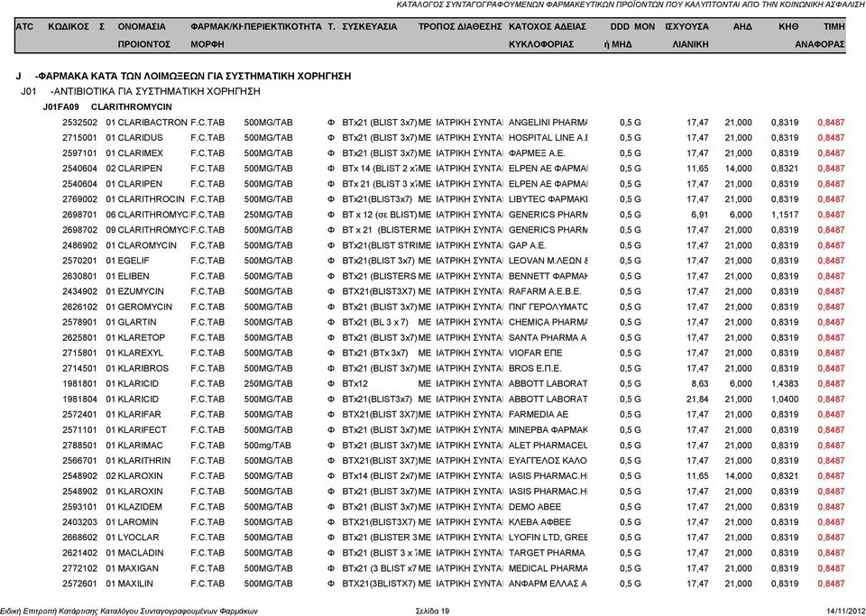Select KLAZIDEM in the product list
866x616 pixels.
pos(141,507)
